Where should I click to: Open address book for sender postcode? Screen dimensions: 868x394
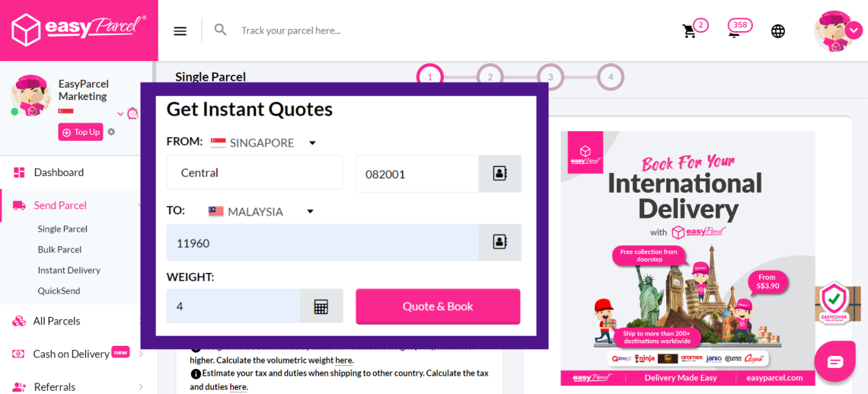[x=499, y=174]
